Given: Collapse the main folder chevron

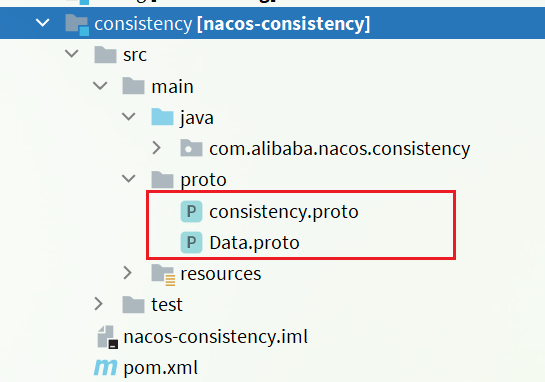Looking at the screenshot, I should [x=100, y=86].
